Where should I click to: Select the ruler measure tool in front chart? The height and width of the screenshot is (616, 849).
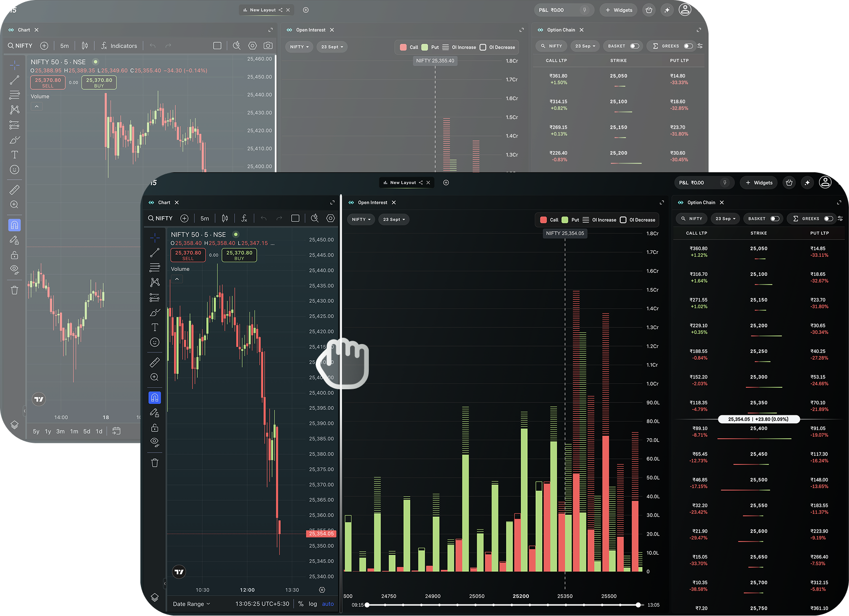coord(155,363)
